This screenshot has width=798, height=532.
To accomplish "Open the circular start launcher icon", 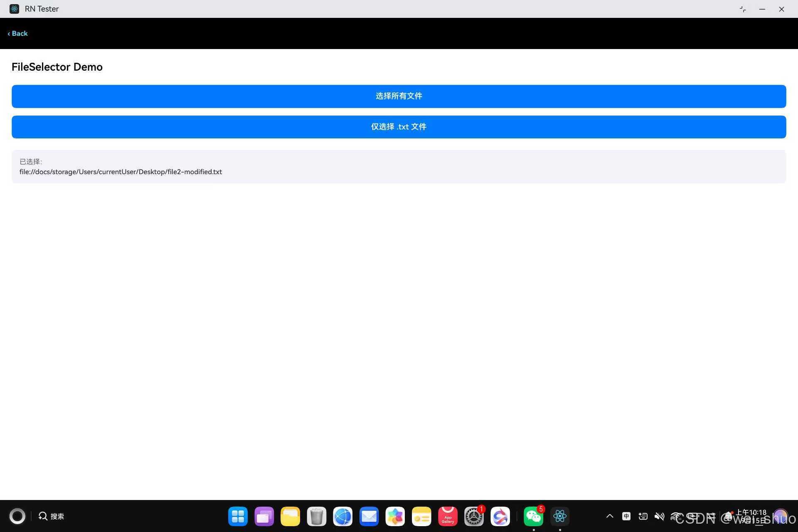I will 17,516.
